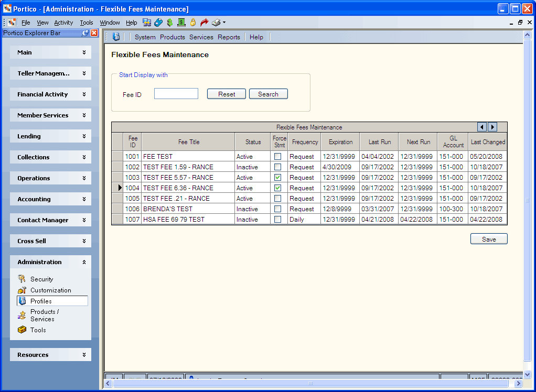Click the red curved arrow toolbar icon
Viewport: 536px width, 392px height.
coord(204,23)
